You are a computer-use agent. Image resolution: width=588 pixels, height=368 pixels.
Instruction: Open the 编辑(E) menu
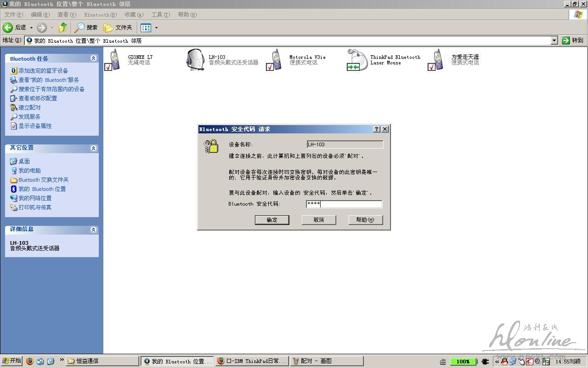click(40, 15)
